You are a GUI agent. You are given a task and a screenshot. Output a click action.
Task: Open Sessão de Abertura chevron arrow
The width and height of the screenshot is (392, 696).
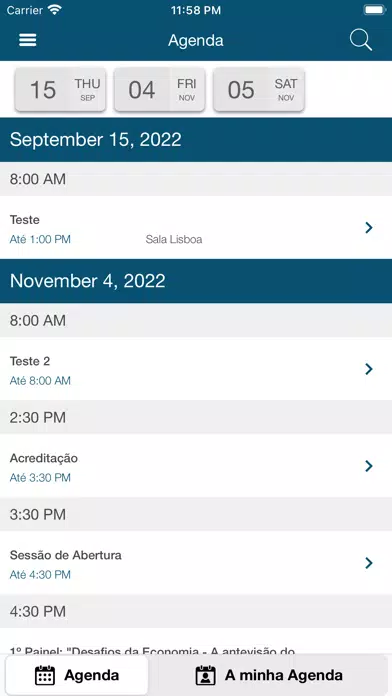pyautogui.click(x=368, y=563)
